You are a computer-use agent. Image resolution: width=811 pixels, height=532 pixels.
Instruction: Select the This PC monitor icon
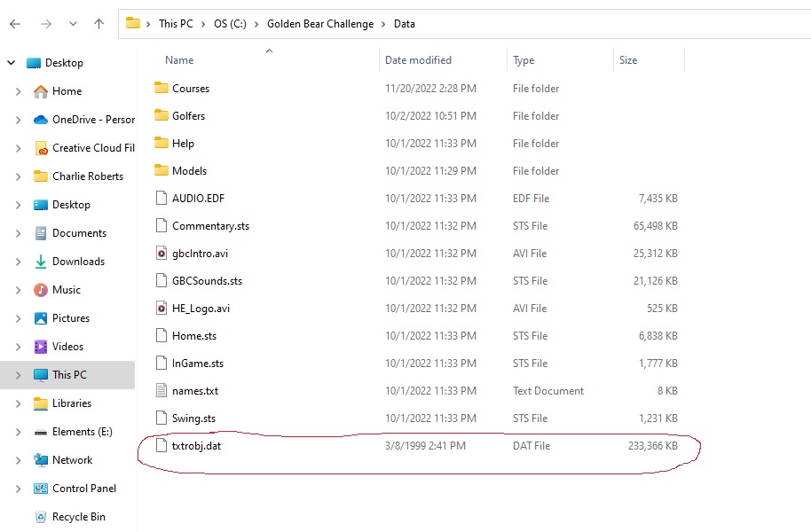(40, 375)
